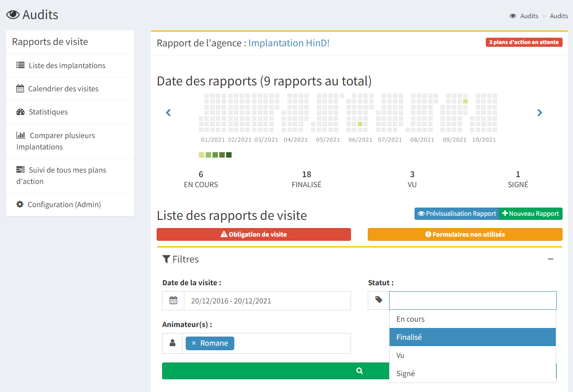Screen dimensions: 573x392
Task: Click the 6 EN COURS counter
Action: click(201, 179)
